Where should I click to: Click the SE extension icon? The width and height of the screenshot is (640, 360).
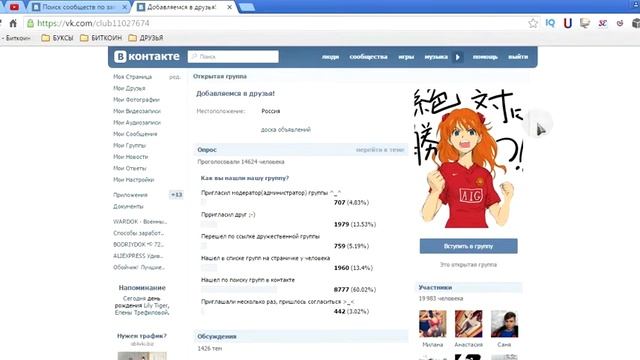click(x=602, y=23)
